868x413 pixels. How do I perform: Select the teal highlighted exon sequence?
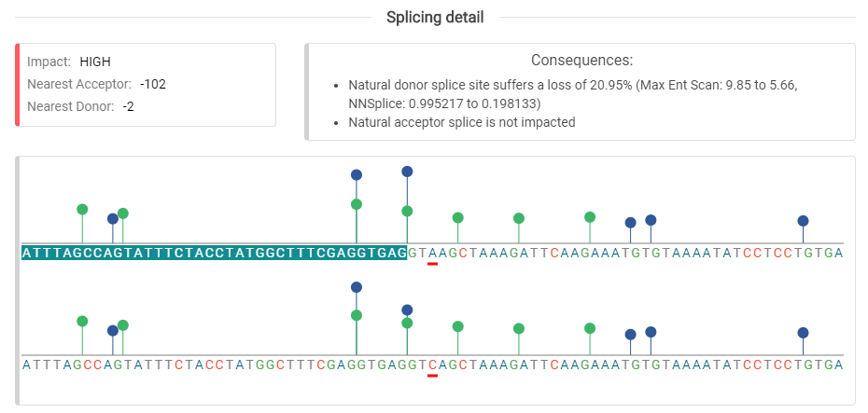click(214, 254)
